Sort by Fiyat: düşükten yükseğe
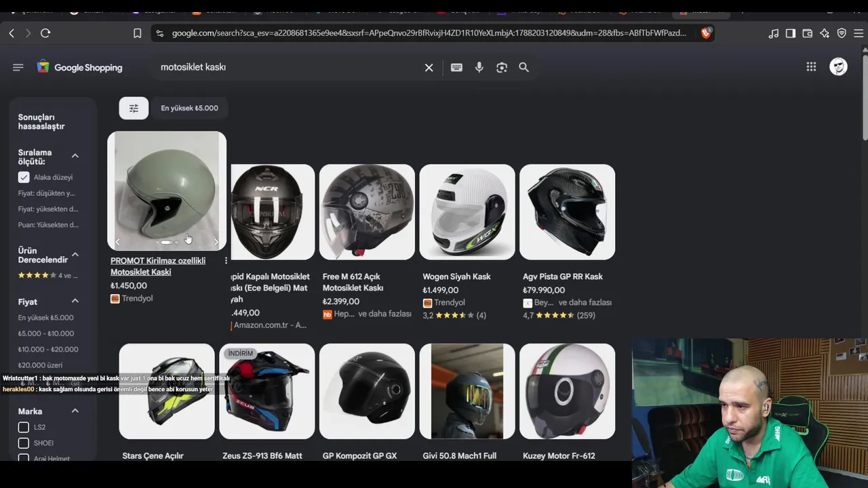This screenshot has width=868, height=488. [x=47, y=193]
